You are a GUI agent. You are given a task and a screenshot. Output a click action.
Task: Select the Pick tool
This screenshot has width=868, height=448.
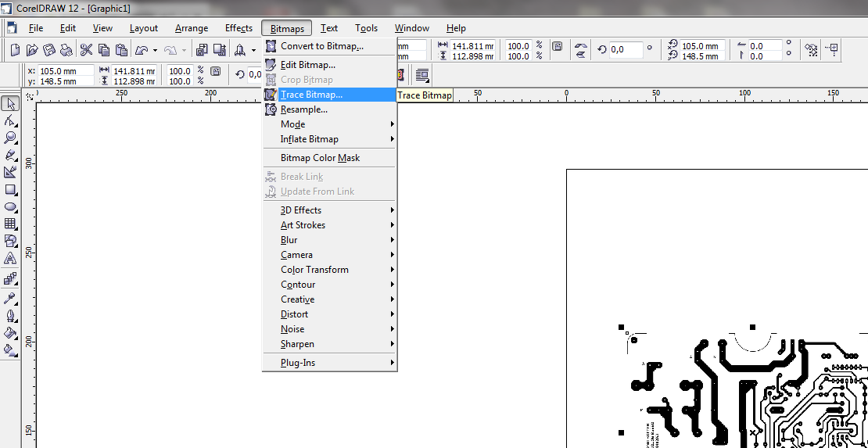coord(10,103)
